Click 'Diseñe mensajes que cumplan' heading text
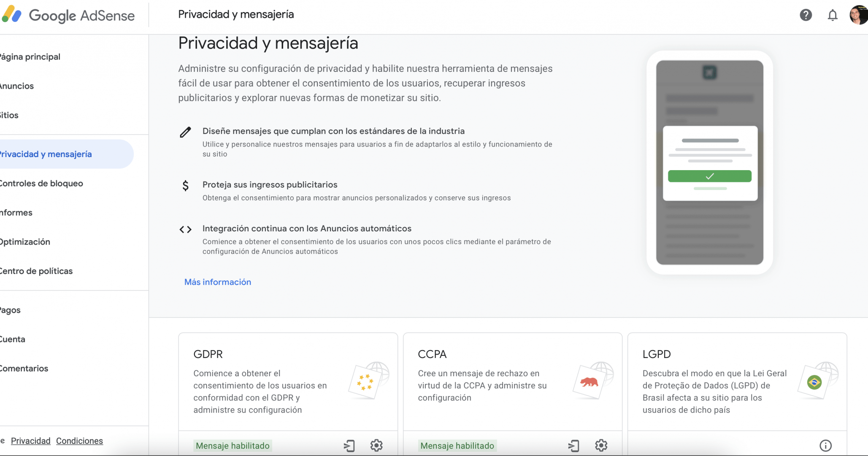The height and width of the screenshot is (456, 868). pos(333,131)
